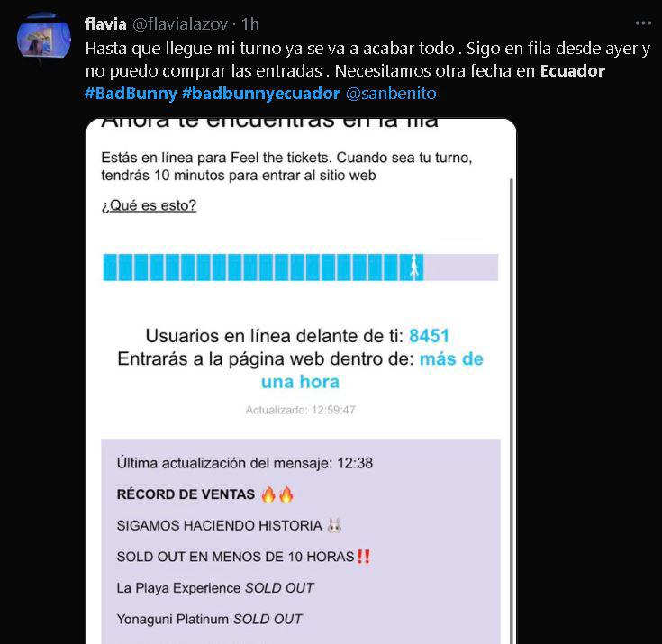Click the fire emojis after RÉCORD DE VENTAS

click(277, 494)
